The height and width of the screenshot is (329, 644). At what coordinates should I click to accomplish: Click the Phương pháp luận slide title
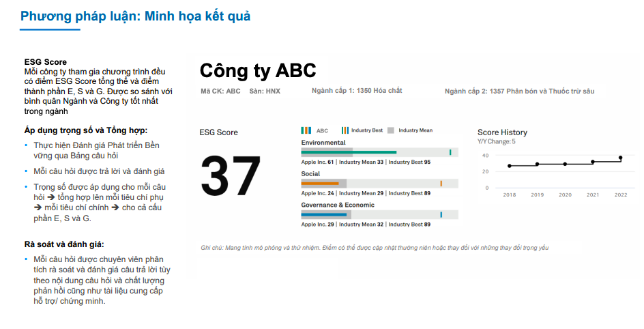click(x=136, y=16)
